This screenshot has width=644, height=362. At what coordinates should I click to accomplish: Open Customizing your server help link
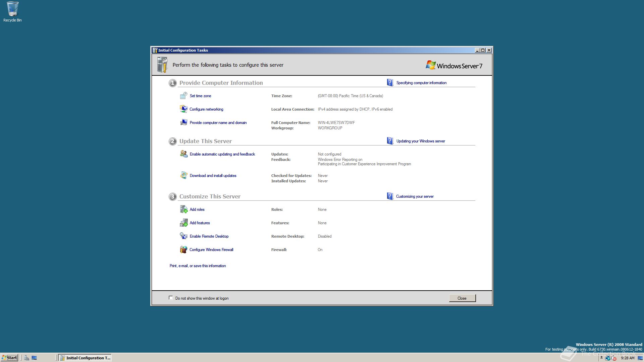pyautogui.click(x=415, y=196)
